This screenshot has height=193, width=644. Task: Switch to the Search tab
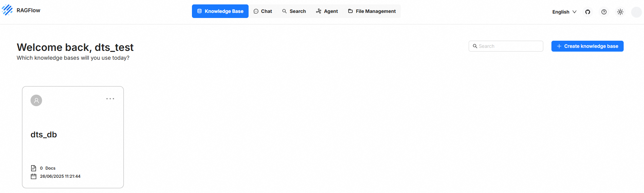tap(294, 11)
